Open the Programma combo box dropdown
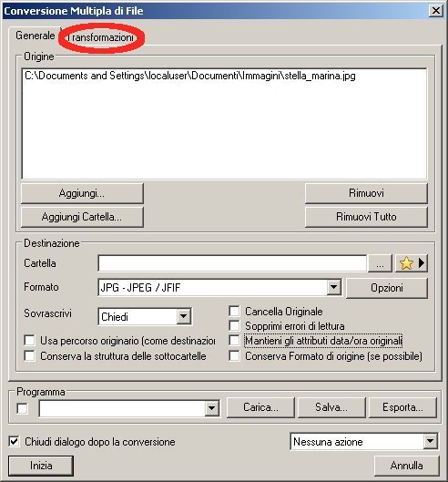Image resolution: width=448 pixels, height=482 pixels. click(212, 408)
